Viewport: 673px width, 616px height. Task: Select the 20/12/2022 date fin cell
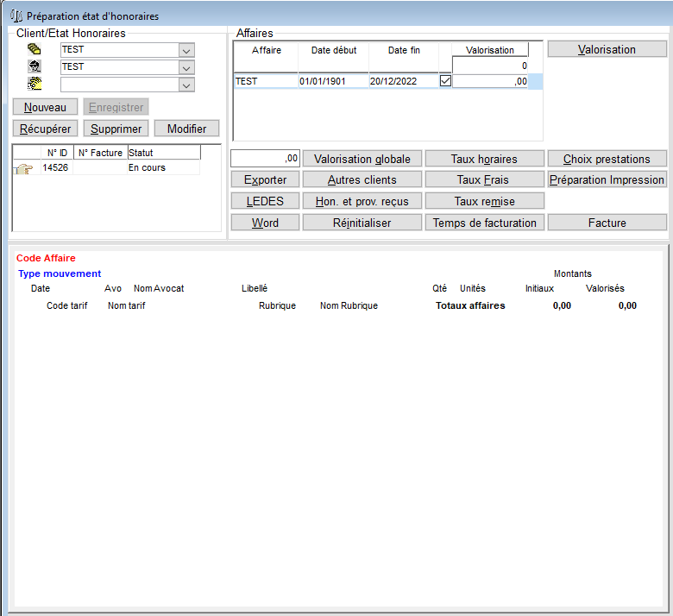pyautogui.click(x=404, y=81)
